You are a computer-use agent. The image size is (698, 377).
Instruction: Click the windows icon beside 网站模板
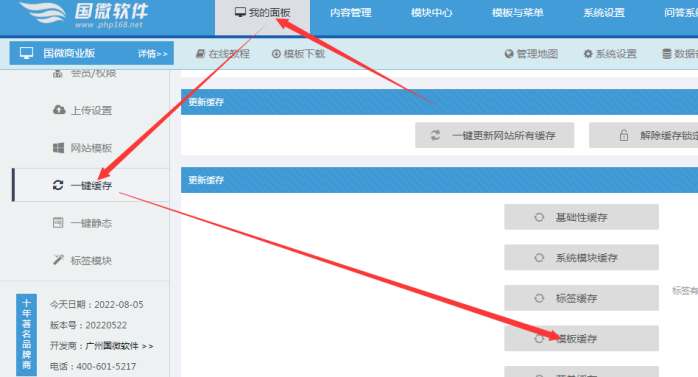click(58, 148)
